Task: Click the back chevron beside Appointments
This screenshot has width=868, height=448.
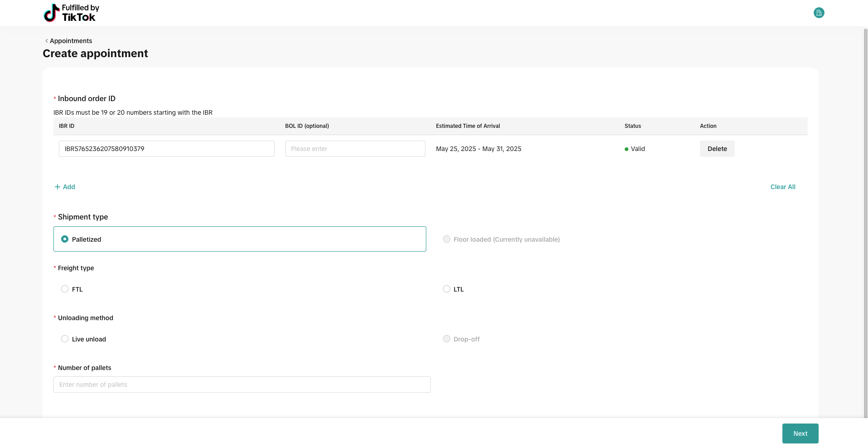Action: tap(46, 41)
